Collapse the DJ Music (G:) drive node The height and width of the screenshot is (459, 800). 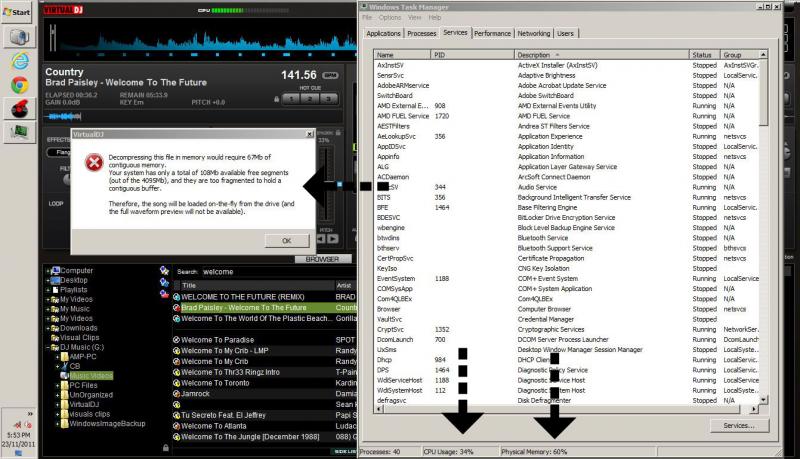pyautogui.click(x=48, y=347)
